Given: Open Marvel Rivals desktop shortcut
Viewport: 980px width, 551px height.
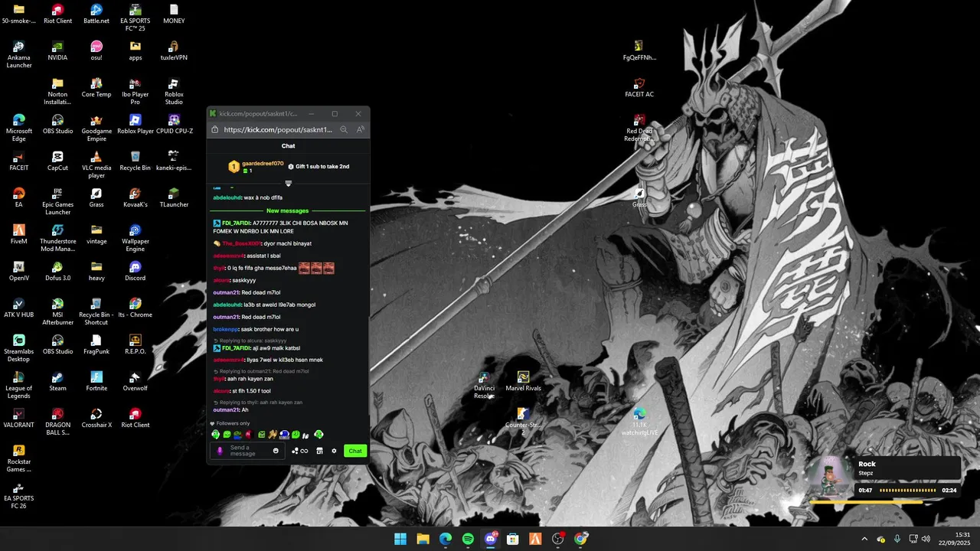Looking at the screenshot, I should [x=523, y=381].
